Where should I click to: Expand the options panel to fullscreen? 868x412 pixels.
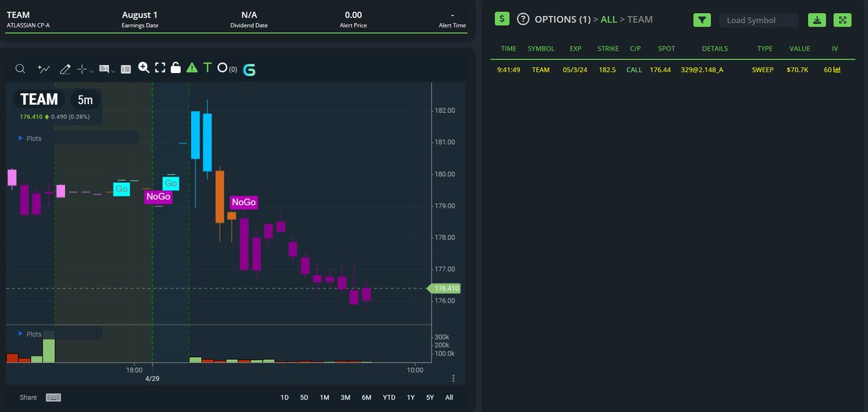pyautogui.click(x=842, y=20)
